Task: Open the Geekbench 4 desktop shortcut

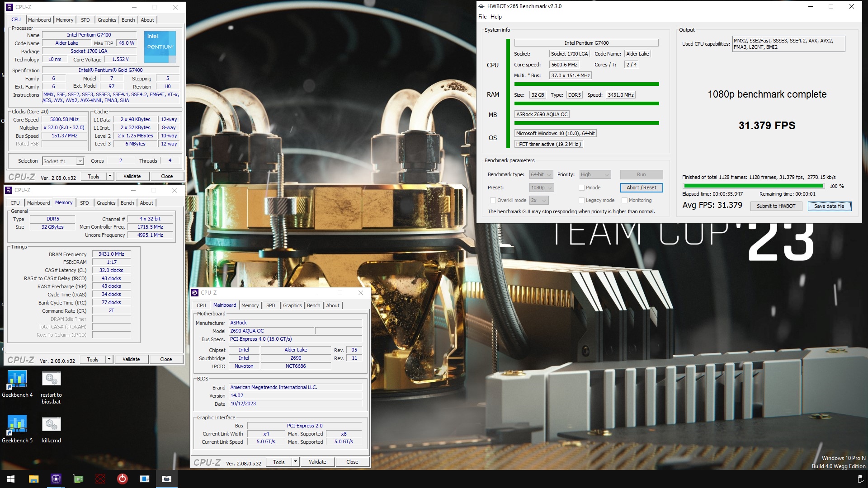Action: click(17, 384)
